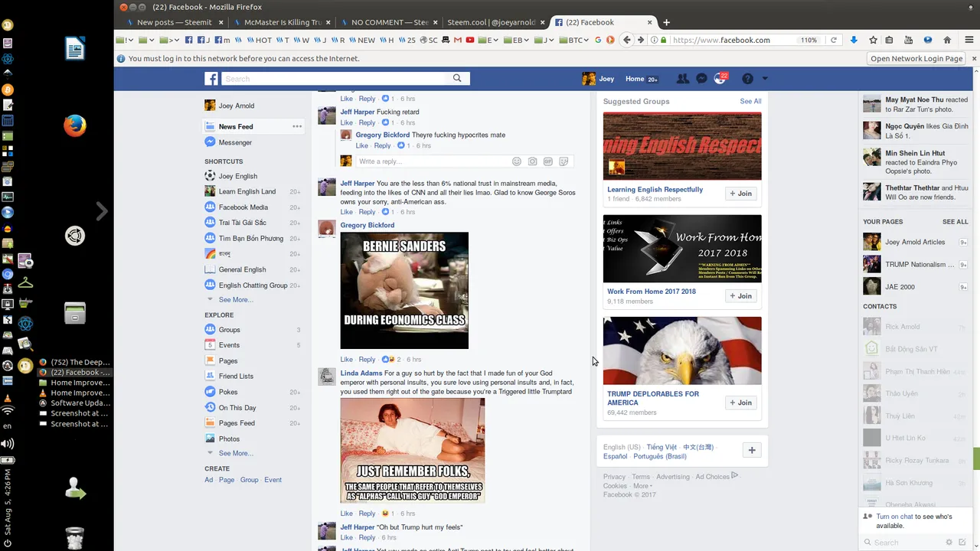Click the Wi-Fi tray icon
The height and width of the screenshot is (551, 980).
click(8, 410)
